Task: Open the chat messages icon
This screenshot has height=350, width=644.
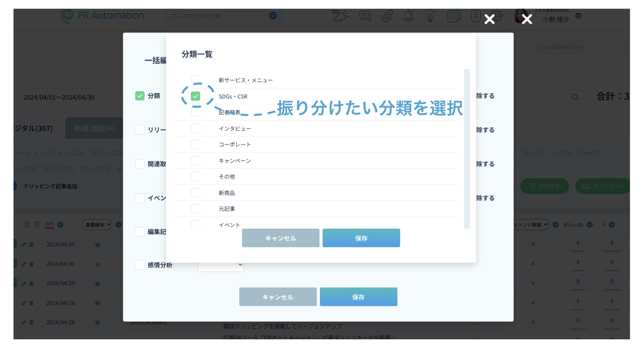Action: [x=365, y=16]
